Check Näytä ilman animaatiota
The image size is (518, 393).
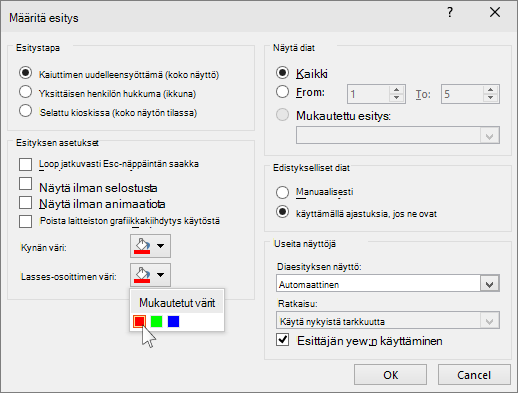click(x=26, y=202)
